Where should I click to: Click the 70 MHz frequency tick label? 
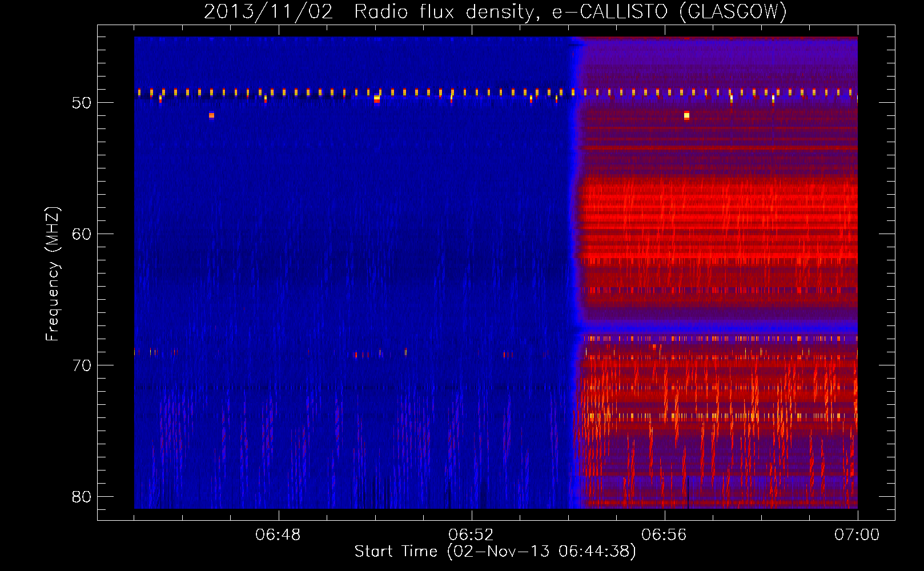click(82, 365)
